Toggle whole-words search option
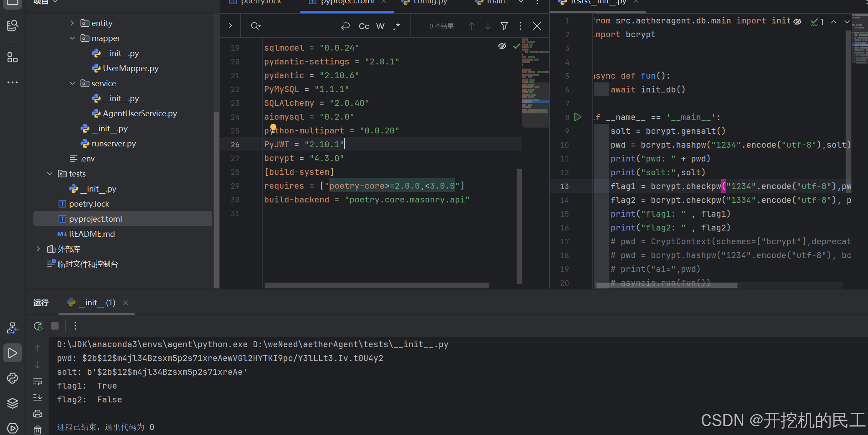The image size is (868, 435). pos(380,26)
